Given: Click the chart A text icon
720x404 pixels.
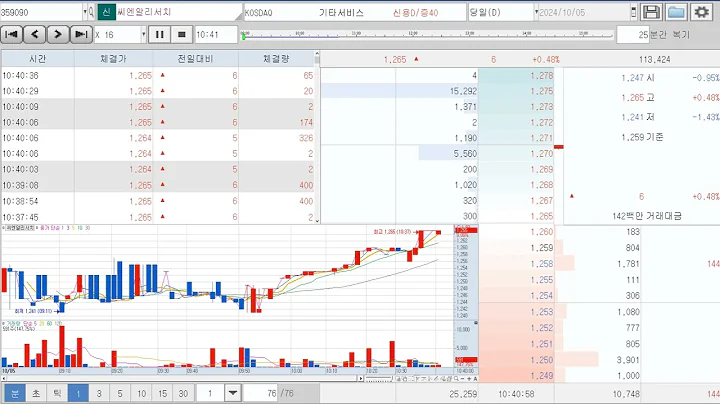Looking at the screenshot, I should point(475,379).
